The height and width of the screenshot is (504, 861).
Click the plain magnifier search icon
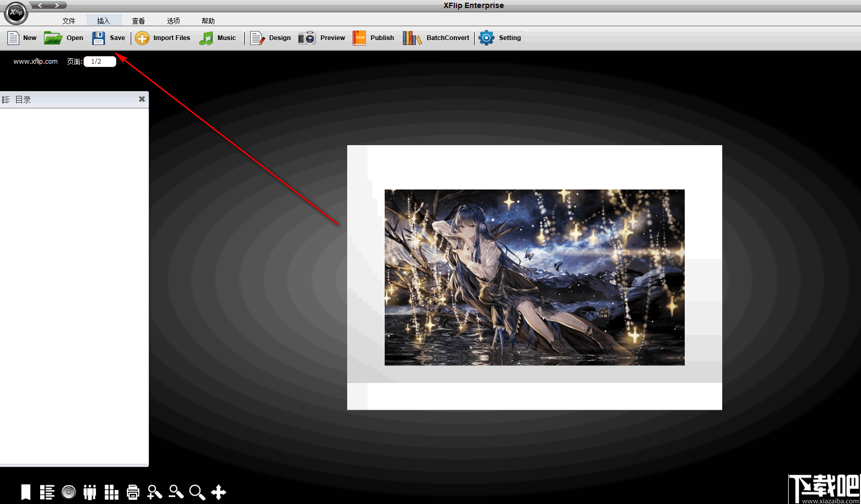[197, 492]
